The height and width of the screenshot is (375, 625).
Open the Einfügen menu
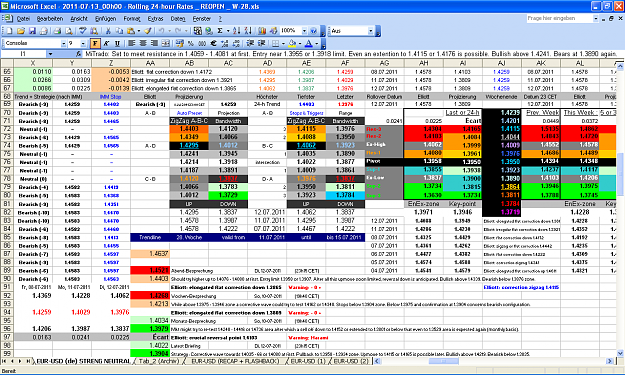pyautogui.click(x=105, y=18)
